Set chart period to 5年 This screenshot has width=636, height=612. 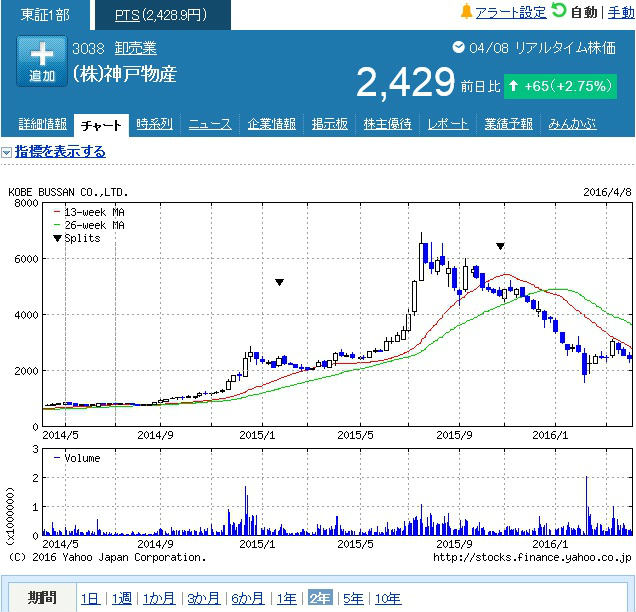point(353,598)
